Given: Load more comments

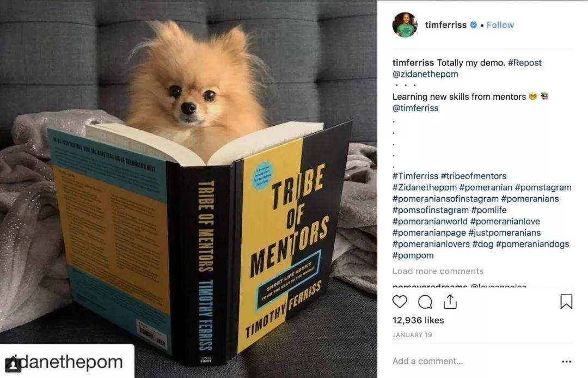Looking at the screenshot, I should pos(438,271).
